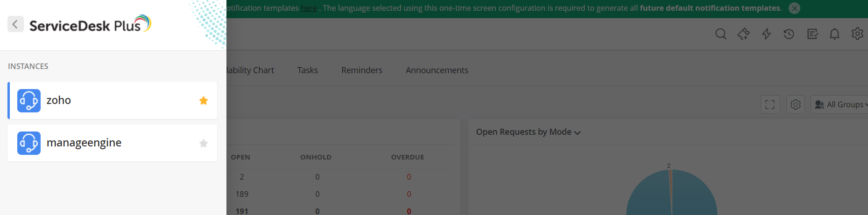This screenshot has height=215, width=868.
Task: Switch to the Reminders tab
Action: [x=362, y=70]
